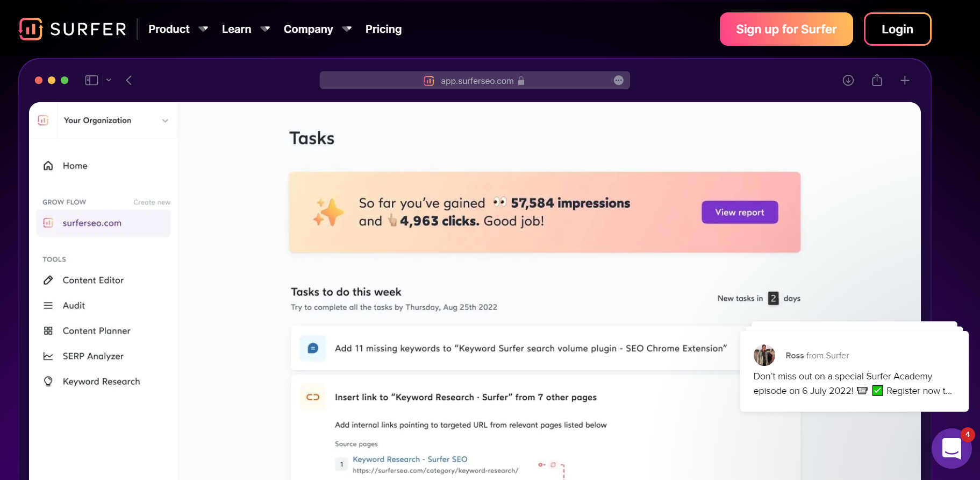Click the orange link task icon
Viewport: 980px width, 480px height.
pyautogui.click(x=313, y=397)
